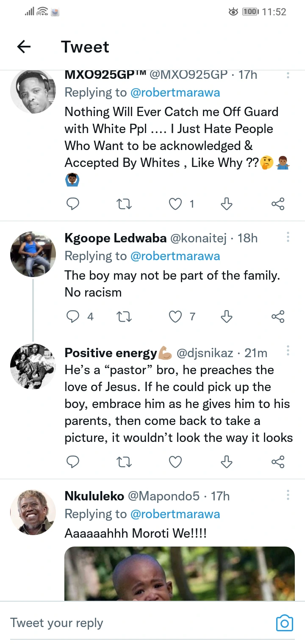
Task: Retweet the MXO925GP tweet
Action: (x=124, y=204)
